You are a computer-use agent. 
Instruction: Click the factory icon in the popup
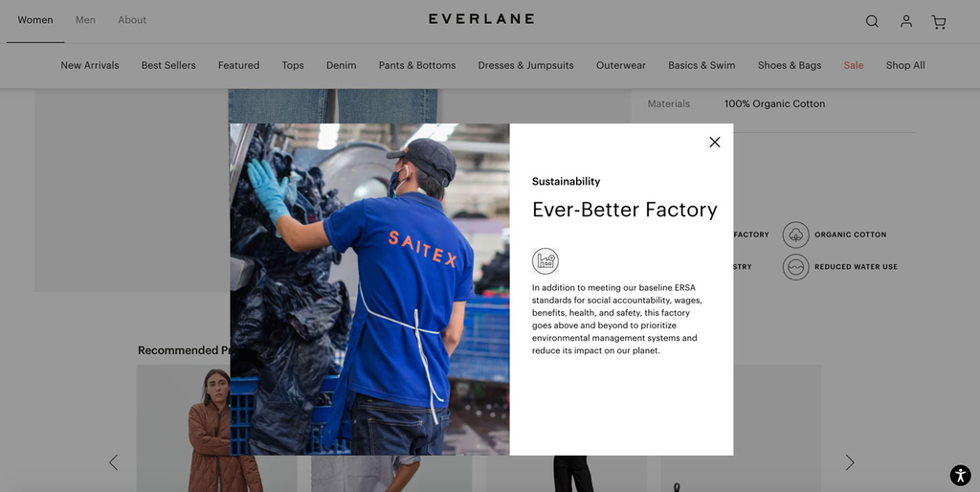545,260
